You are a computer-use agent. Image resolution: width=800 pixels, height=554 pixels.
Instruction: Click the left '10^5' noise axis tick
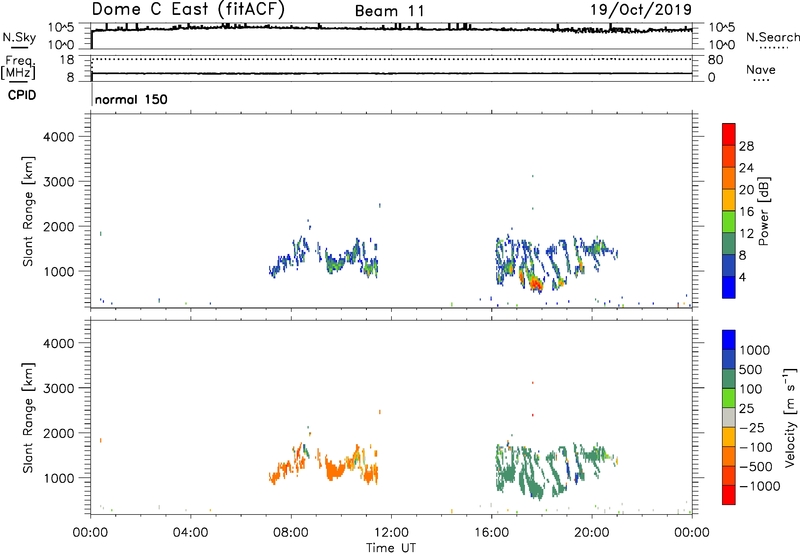coord(62,27)
